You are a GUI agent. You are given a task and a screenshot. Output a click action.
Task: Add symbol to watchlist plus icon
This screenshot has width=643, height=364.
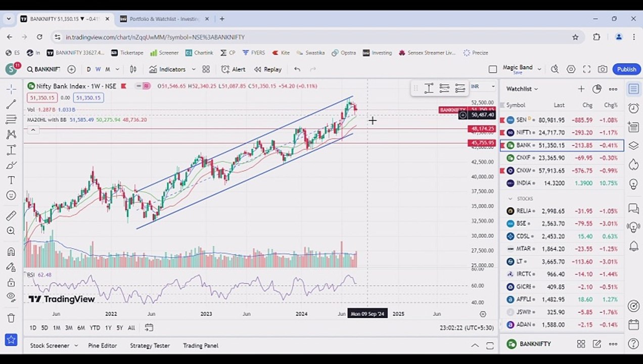point(581,89)
